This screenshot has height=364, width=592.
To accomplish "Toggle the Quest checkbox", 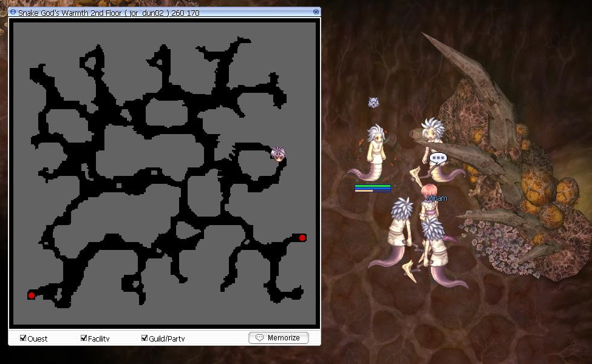I will (23, 338).
